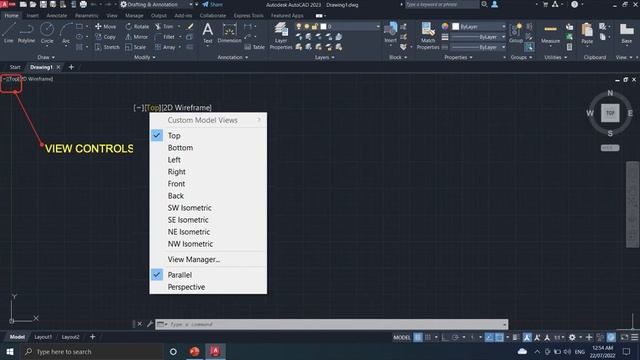The height and width of the screenshot is (360, 640).
Task: Expand the Layers panel
Action: (x=324, y=58)
